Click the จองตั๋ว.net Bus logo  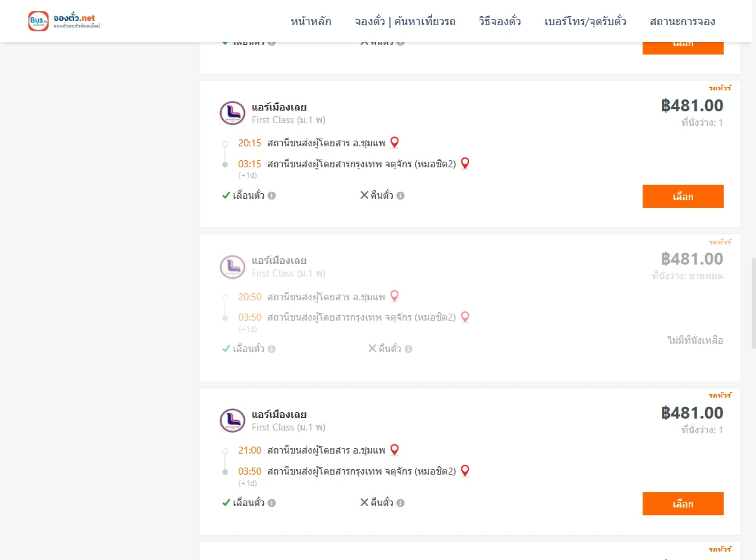coord(64,21)
